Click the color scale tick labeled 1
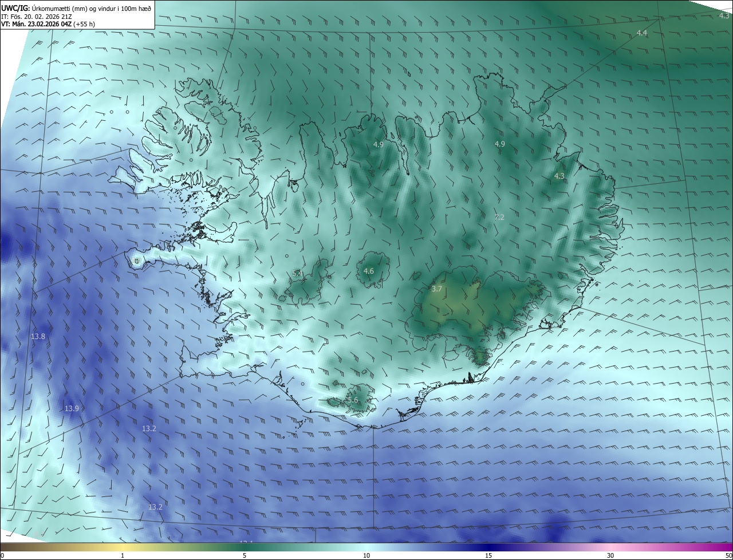The image size is (733, 560). (x=123, y=555)
